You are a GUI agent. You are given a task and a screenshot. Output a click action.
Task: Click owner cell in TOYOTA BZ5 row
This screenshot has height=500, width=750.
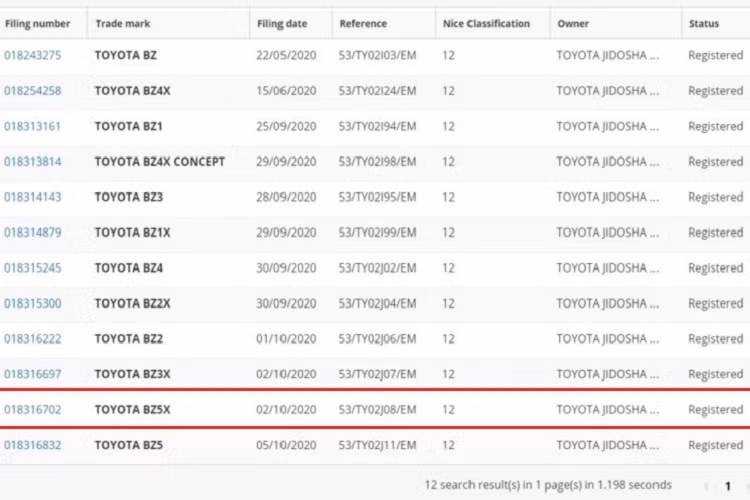[x=608, y=445]
